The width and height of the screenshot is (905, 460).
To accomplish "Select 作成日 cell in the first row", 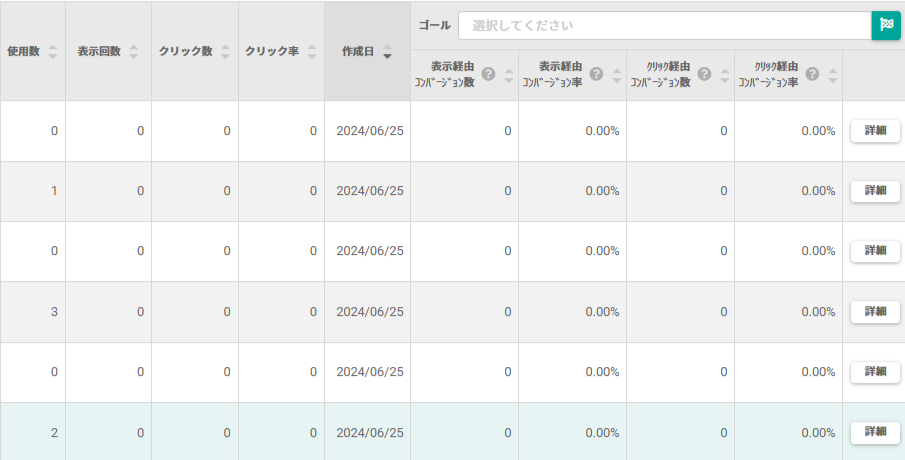I will (368, 131).
